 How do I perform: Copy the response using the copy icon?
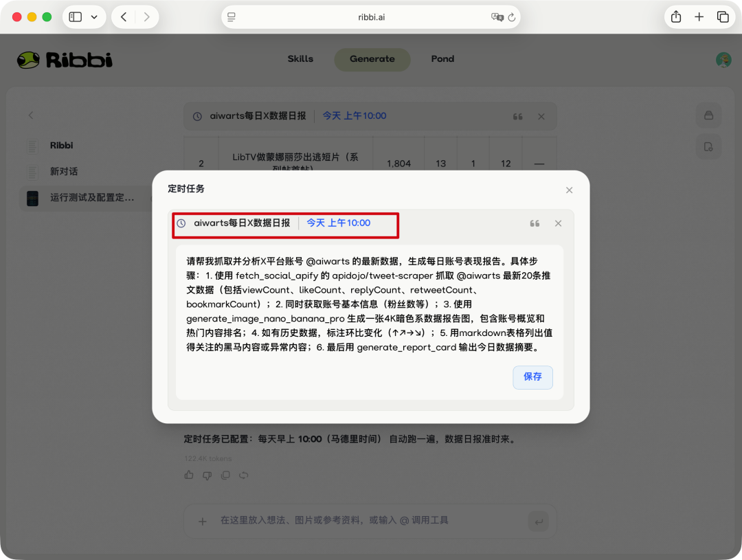[225, 475]
